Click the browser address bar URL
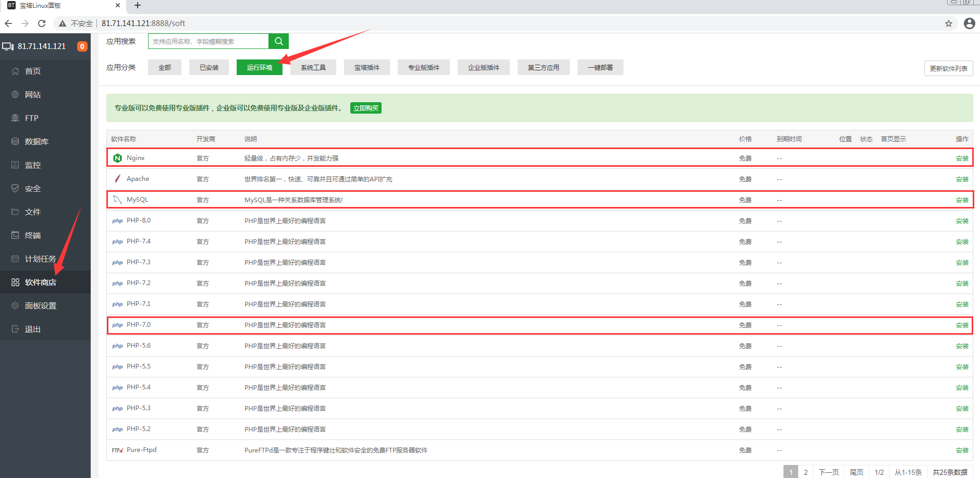Viewport: 980px width, 478px height. [x=143, y=23]
